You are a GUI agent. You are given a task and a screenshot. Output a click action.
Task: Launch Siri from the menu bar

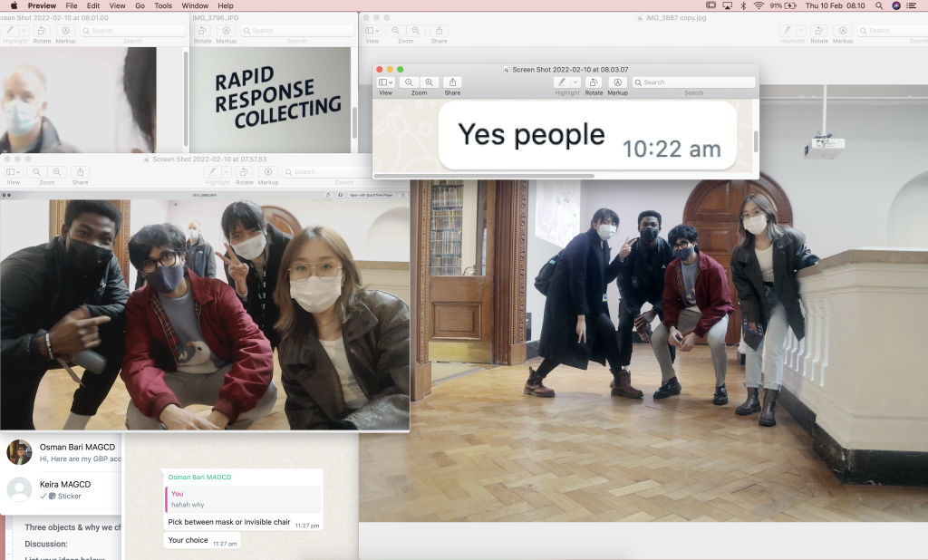[896, 5]
